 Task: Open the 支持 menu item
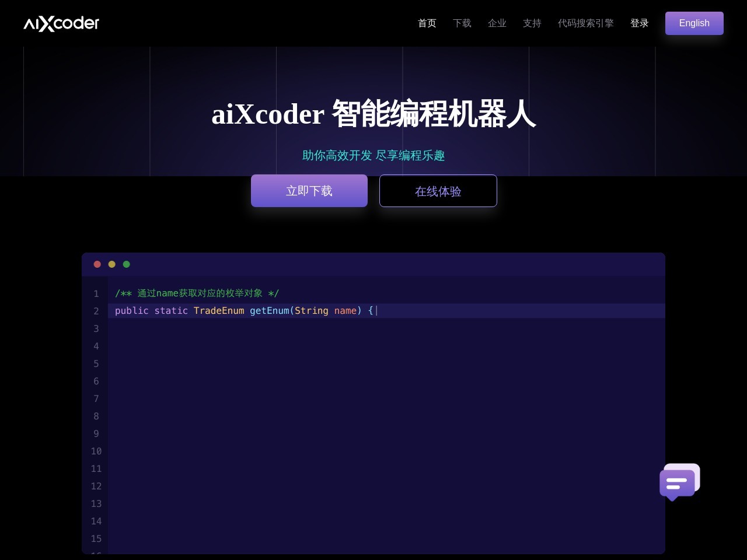[532, 23]
